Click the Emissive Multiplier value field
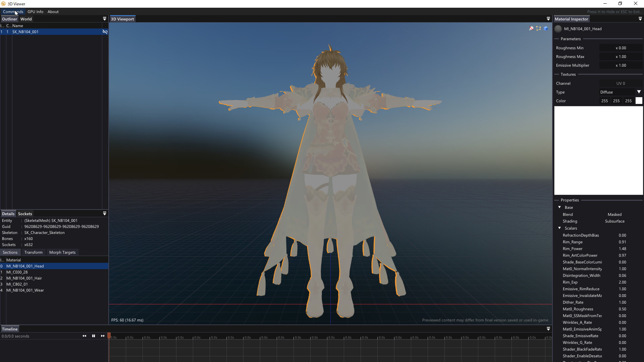This screenshot has height=362, width=644. tap(621, 65)
